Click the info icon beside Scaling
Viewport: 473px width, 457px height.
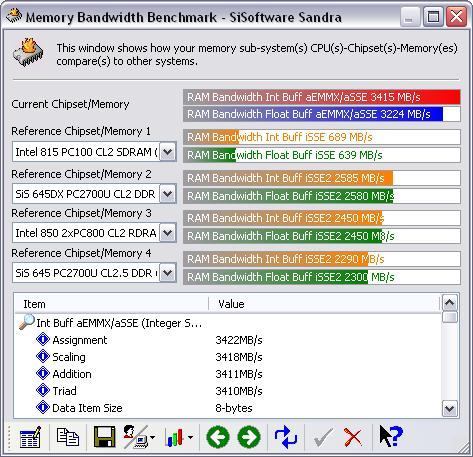[43, 356]
